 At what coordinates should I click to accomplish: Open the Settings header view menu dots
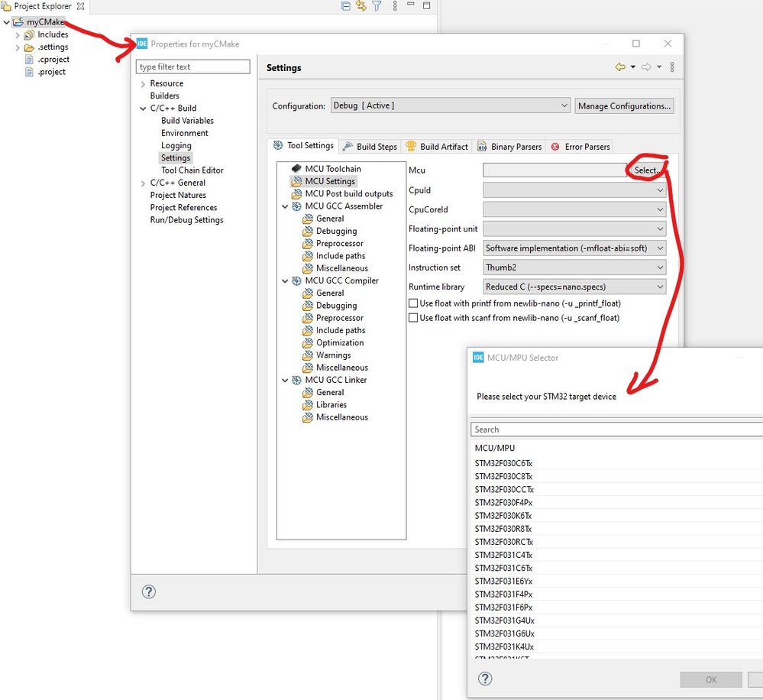pos(672,66)
